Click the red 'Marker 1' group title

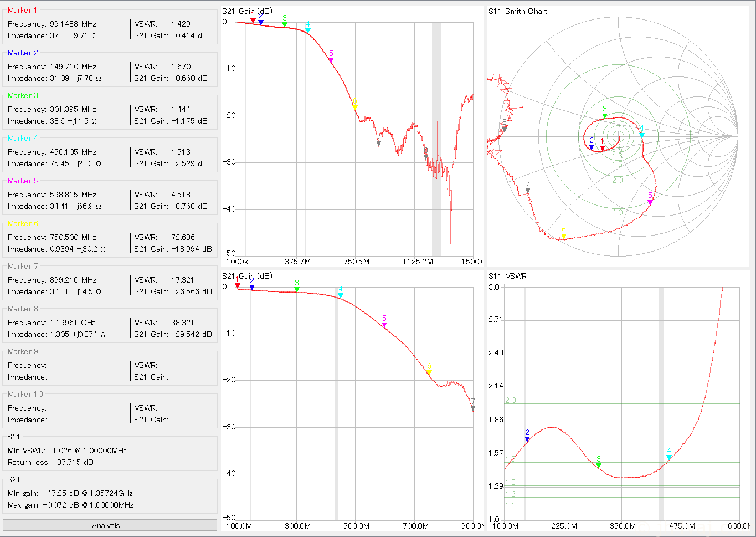pos(23,10)
